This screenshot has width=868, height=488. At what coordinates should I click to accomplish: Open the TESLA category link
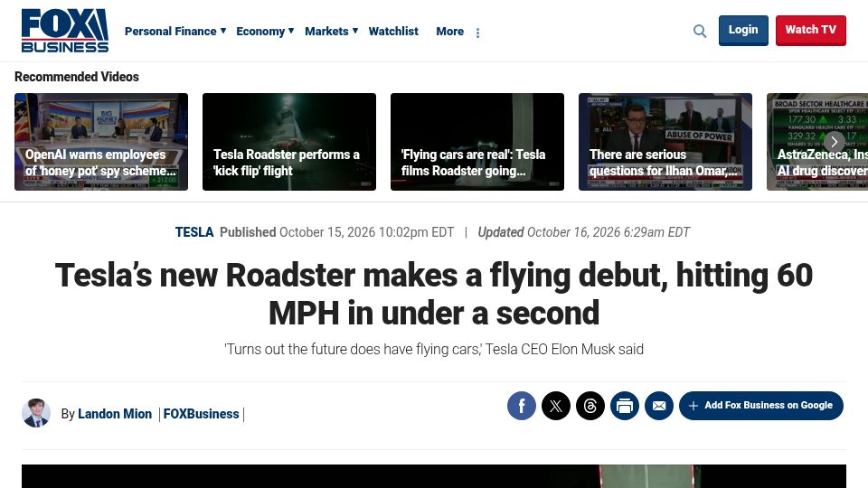coord(194,232)
